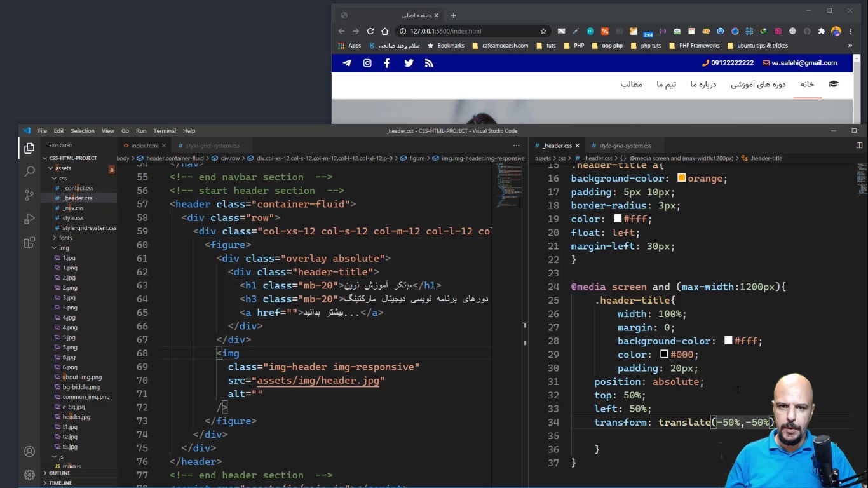Click the درباره ما nav link
868x488 pixels.
point(703,85)
